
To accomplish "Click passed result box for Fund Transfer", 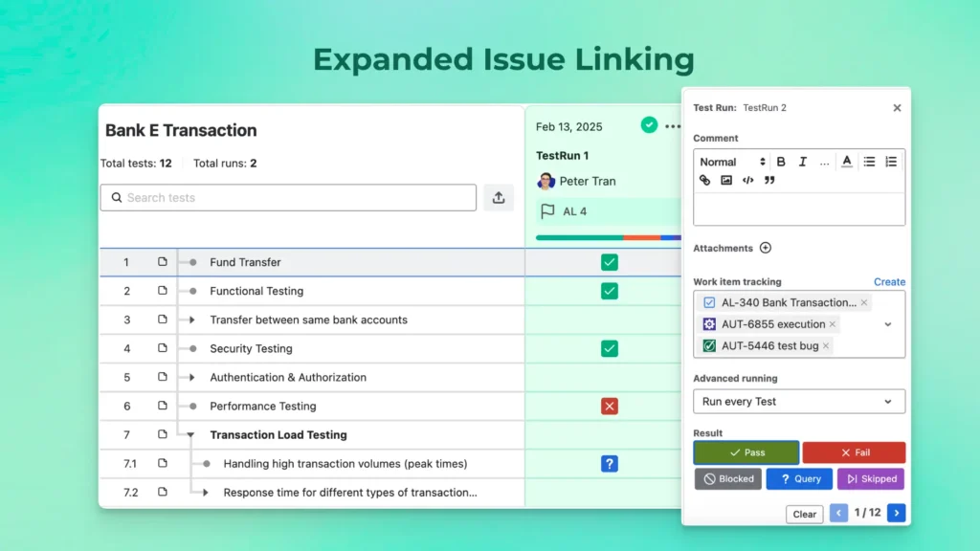I will coord(610,262).
